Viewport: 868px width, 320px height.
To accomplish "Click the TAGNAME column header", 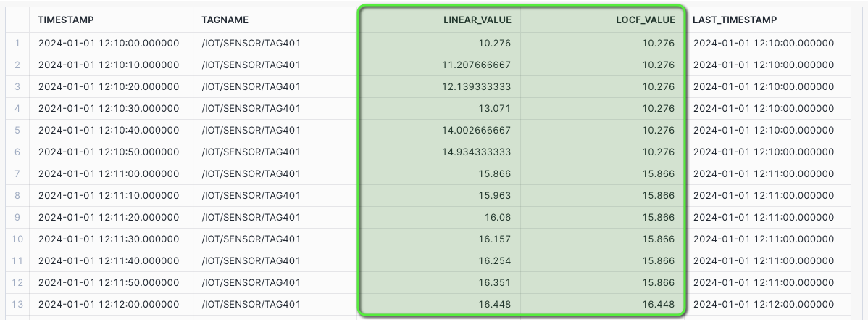I will coord(225,20).
